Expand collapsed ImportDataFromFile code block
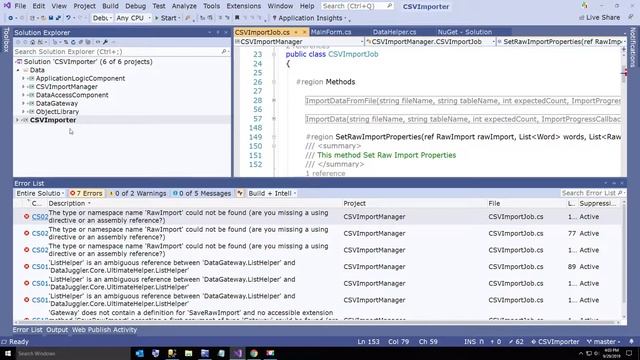This screenshot has height=360, width=640. point(273,100)
